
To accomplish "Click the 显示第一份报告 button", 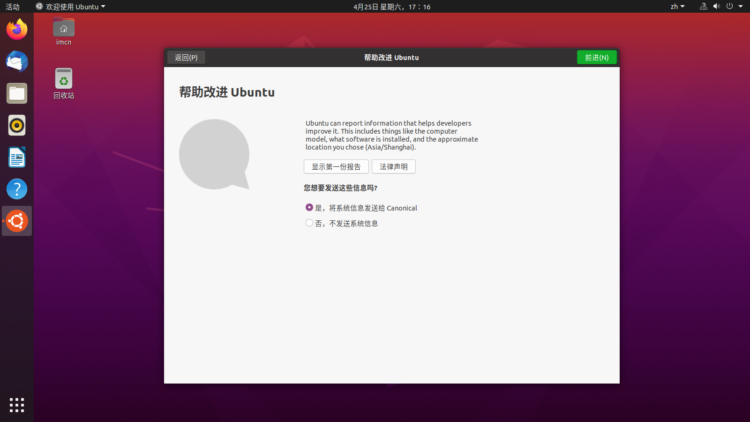I will click(336, 167).
